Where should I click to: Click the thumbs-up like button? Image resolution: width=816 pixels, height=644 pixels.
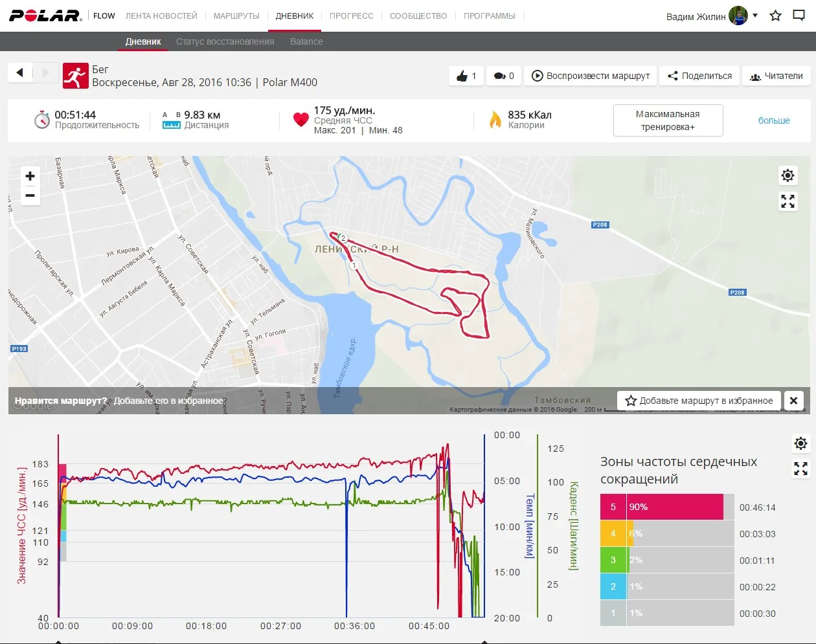point(466,76)
